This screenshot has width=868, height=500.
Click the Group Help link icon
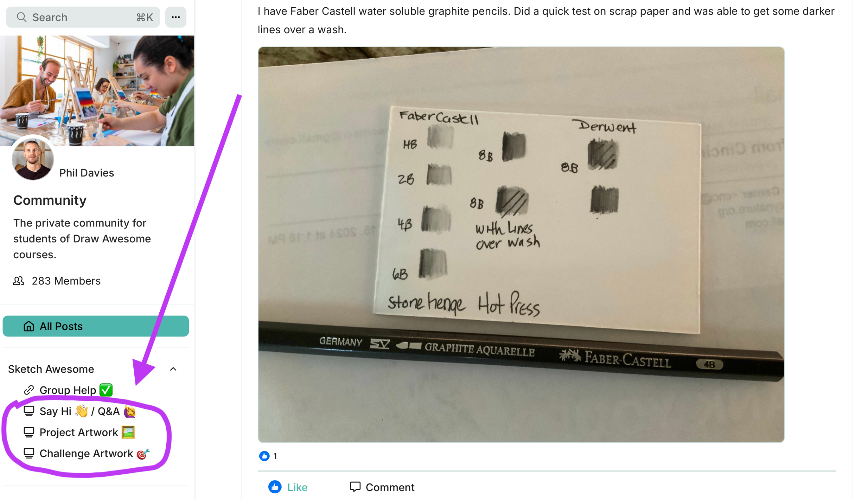click(x=29, y=390)
